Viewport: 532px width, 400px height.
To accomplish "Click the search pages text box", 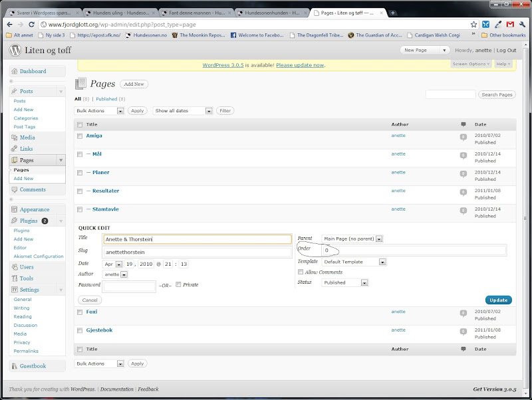I will [451, 94].
